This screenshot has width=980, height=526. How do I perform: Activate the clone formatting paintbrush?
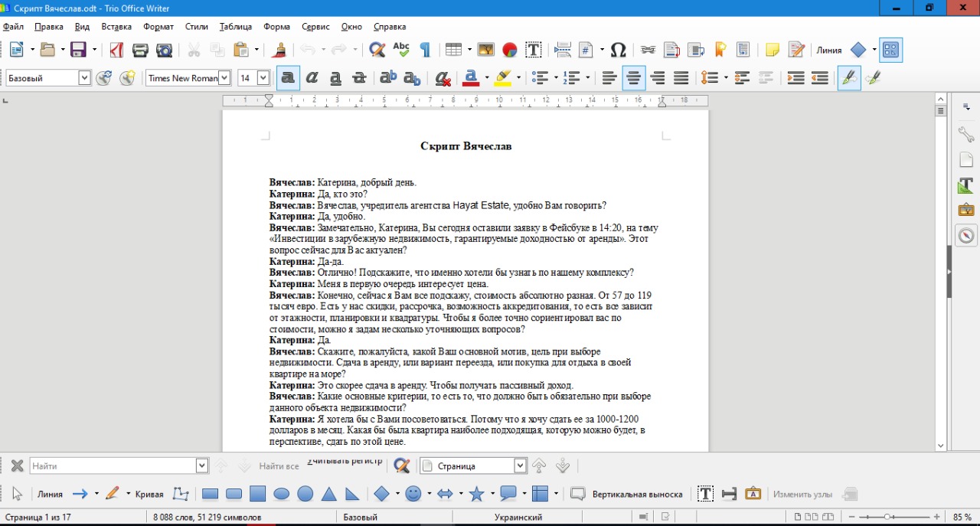pos(279,51)
